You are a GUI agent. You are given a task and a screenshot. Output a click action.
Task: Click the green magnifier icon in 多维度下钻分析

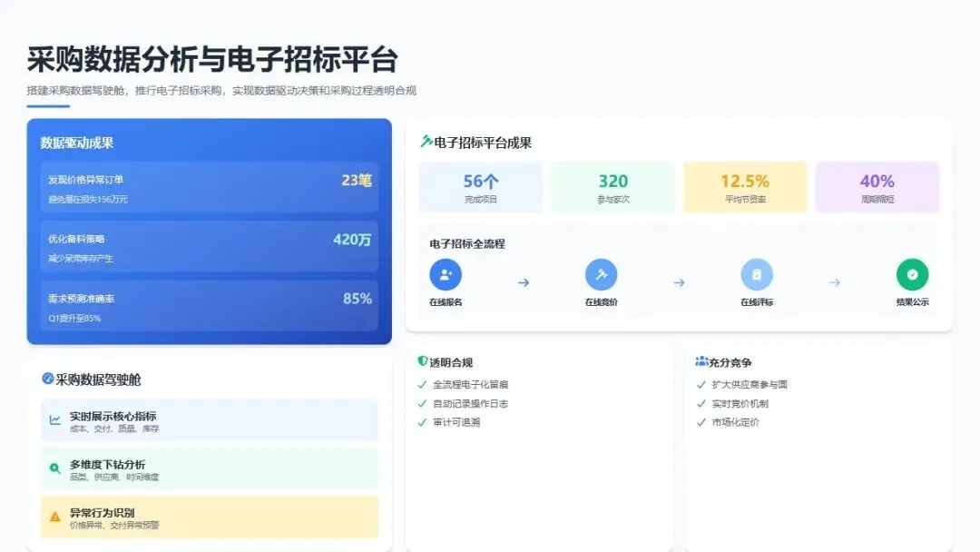[55, 468]
